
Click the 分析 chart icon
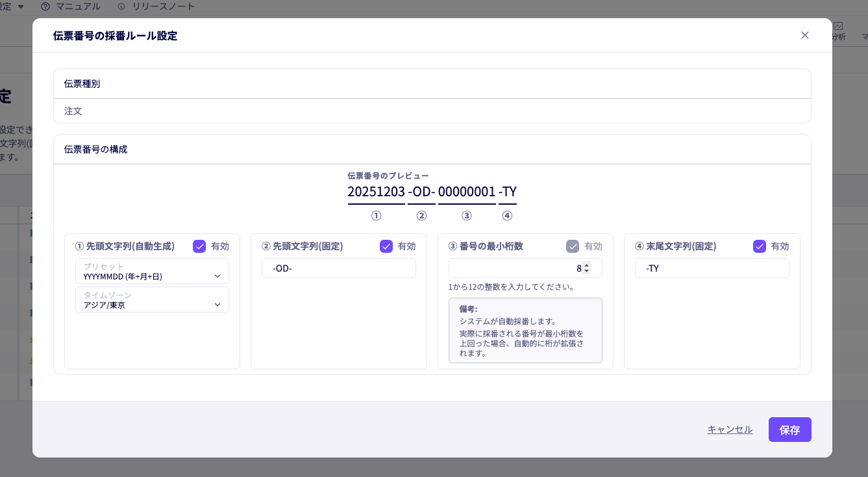(838, 26)
